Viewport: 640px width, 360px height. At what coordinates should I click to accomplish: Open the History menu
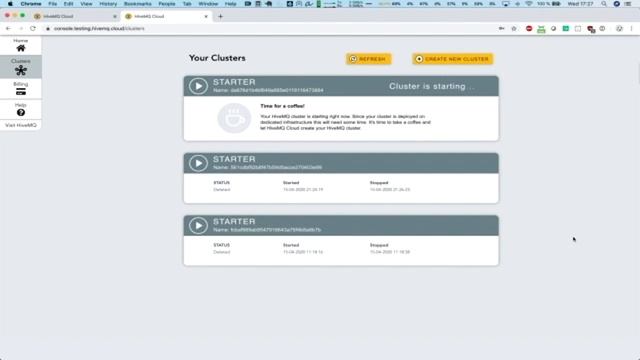108,4
